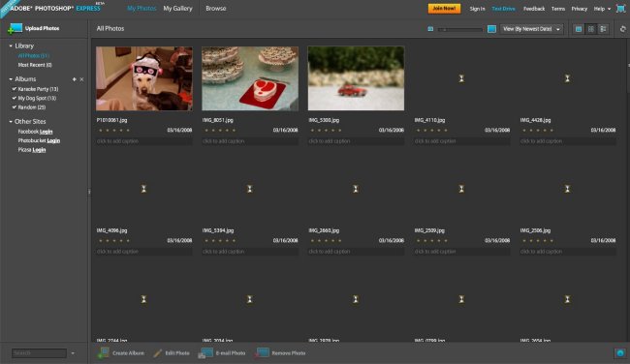Open the View By Newest Date dropdown
This screenshot has height=364, width=630.
pos(531,29)
